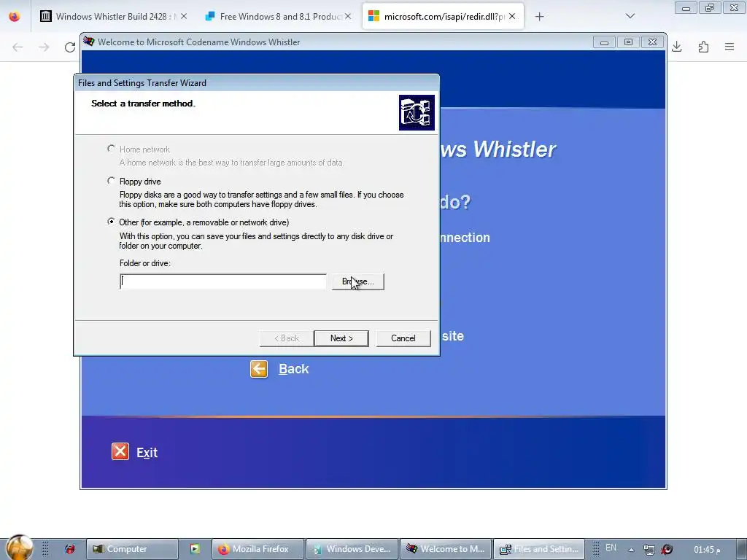This screenshot has width=747, height=560.
Task: Select the Home network radio option
Action: (111, 149)
